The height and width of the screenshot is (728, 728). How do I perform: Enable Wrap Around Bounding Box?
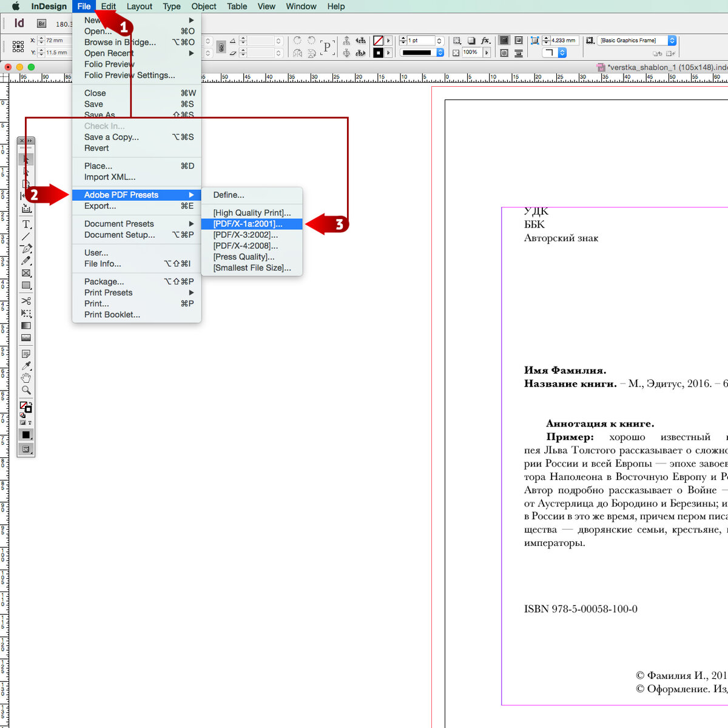[x=519, y=40]
